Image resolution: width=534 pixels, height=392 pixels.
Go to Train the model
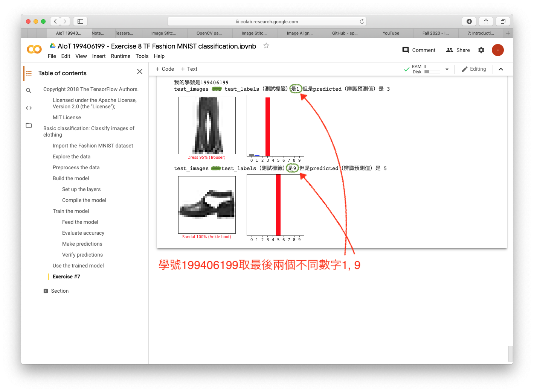(x=71, y=211)
